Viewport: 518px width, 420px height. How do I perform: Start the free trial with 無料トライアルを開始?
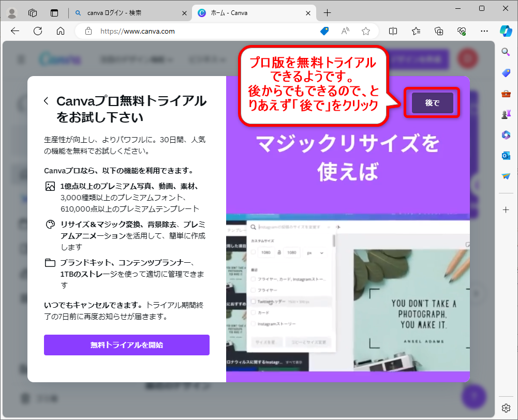click(127, 345)
